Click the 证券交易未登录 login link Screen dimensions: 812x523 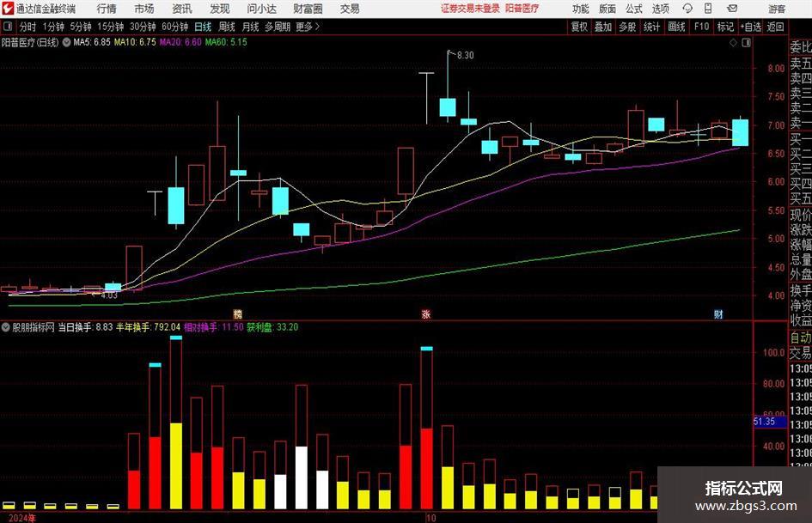(x=470, y=9)
